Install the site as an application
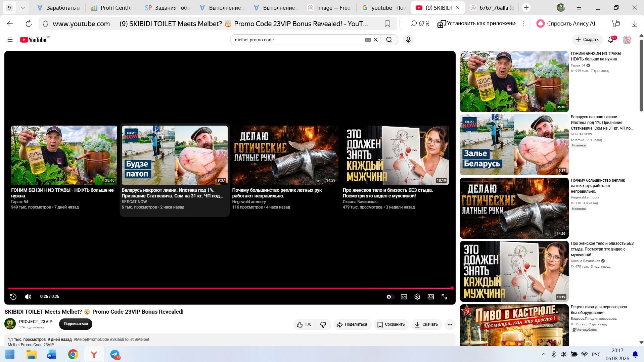This screenshot has width=644, height=362. coord(477,24)
